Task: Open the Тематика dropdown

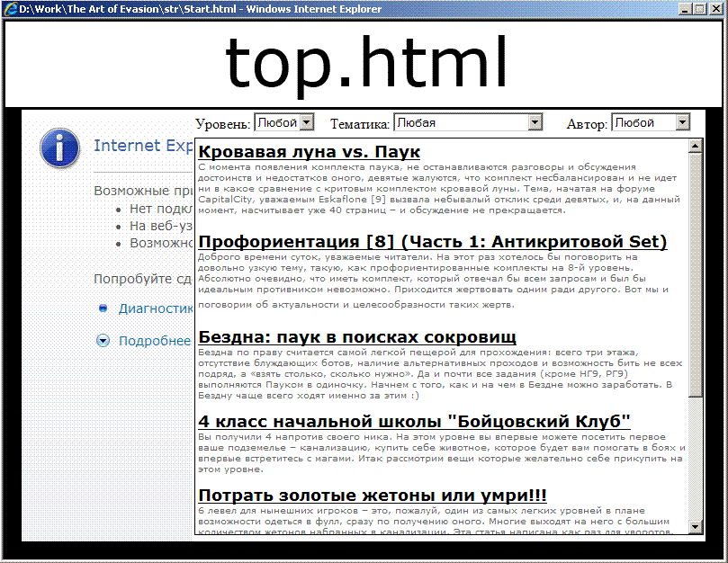Action: click(468, 122)
